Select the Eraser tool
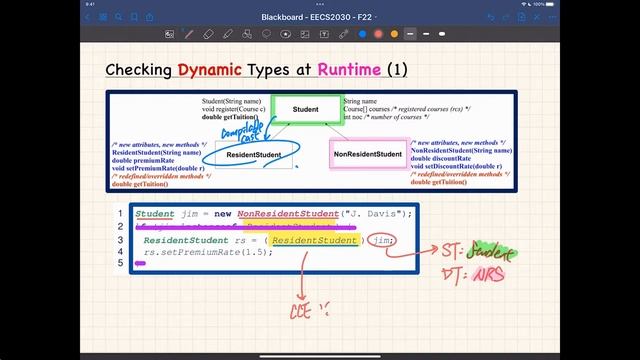Screen dimensions: 640x360 (x=208, y=34)
